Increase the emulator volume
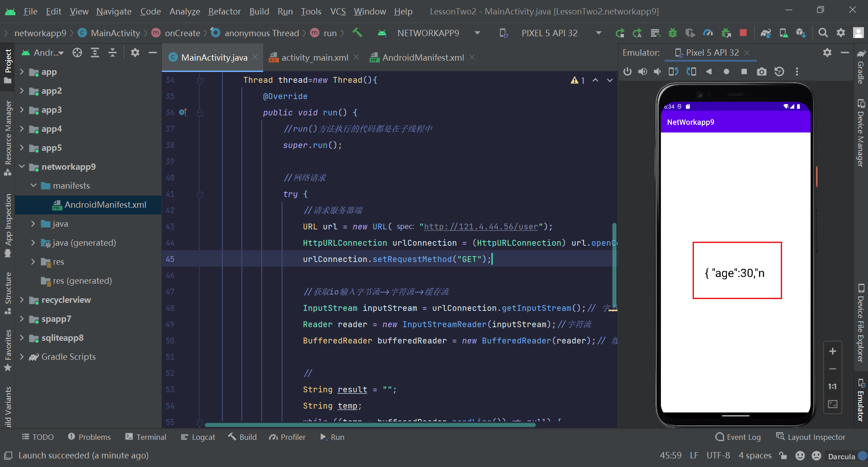Screen dimensions: 868x467 pos(643,71)
